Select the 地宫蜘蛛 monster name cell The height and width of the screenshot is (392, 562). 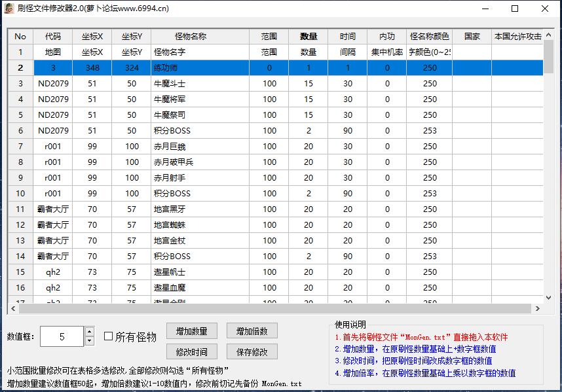pyautogui.click(x=200, y=225)
